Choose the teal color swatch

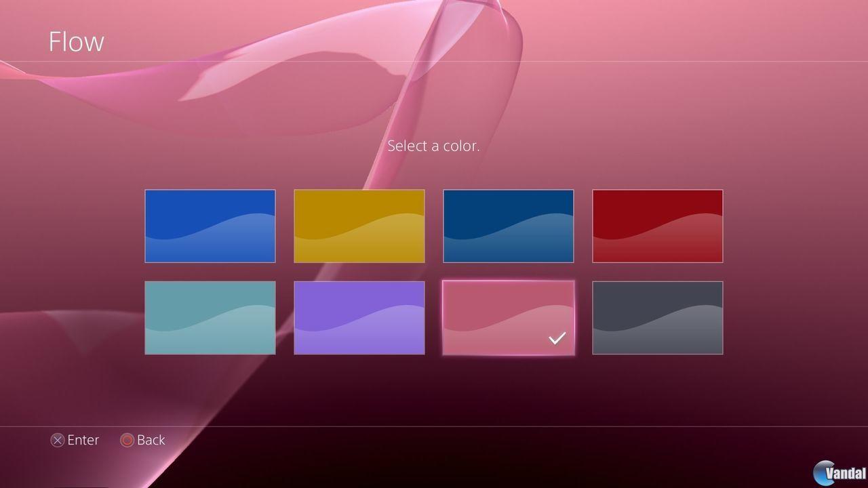pos(210,318)
